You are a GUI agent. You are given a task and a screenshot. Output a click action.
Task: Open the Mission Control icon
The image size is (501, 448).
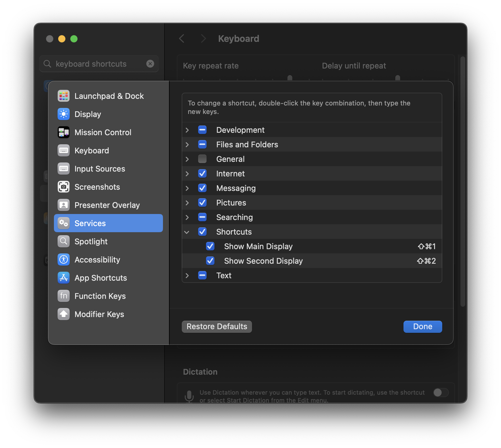point(64,132)
